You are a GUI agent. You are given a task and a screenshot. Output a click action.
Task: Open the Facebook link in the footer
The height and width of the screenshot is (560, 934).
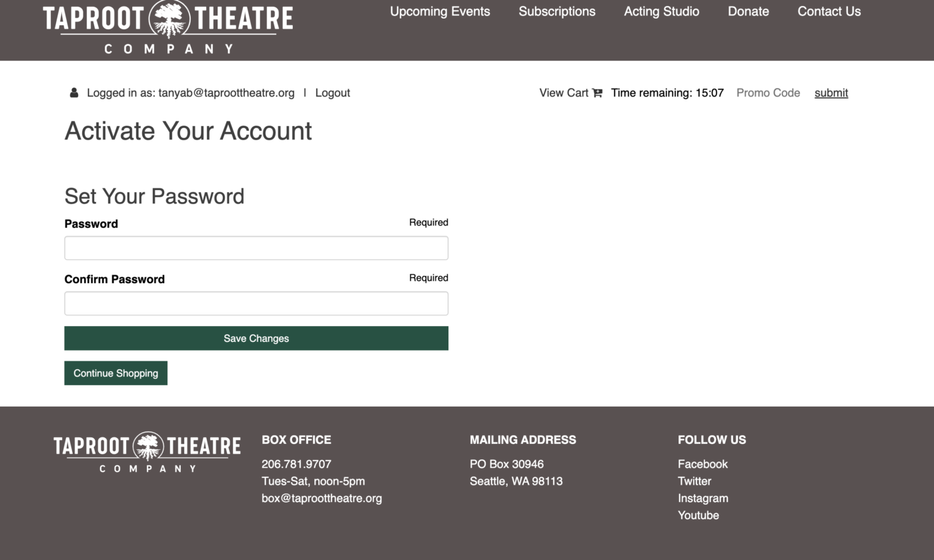703,464
